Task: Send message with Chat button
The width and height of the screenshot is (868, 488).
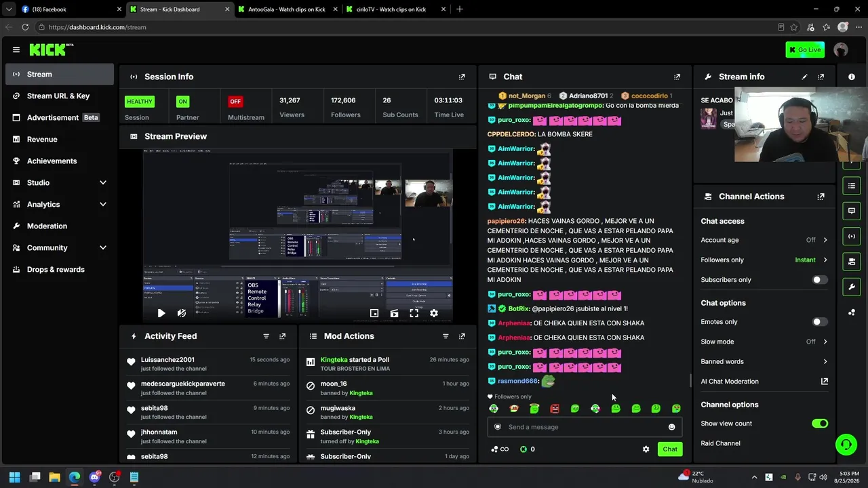Action: pos(670,449)
